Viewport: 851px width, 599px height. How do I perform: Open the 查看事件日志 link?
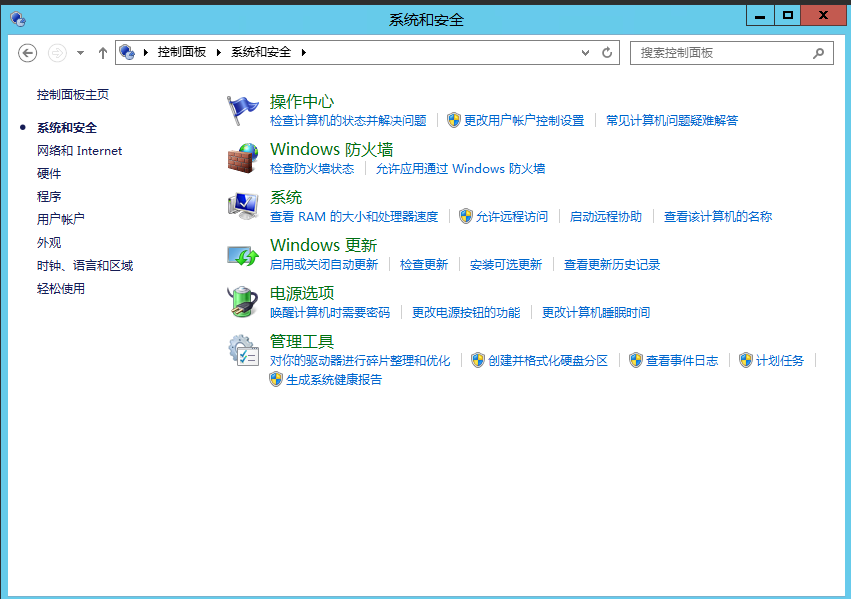681,361
